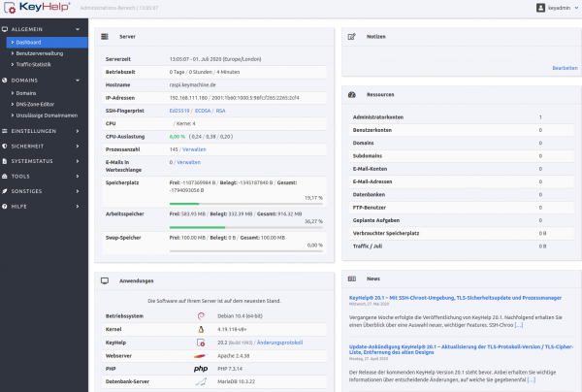Viewport: 582px width, 392px height.
Task: Expand the Systemstatus section arrow
Action: (78, 161)
